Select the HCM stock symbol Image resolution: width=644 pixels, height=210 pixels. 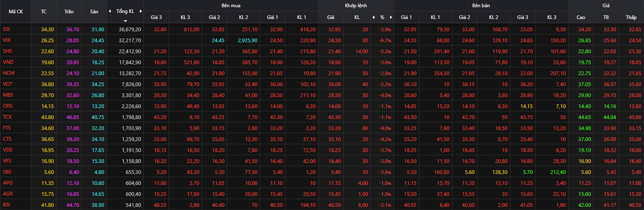pos(8,73)
